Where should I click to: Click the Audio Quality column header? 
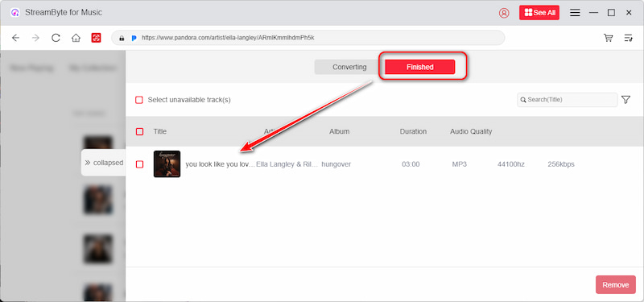click(x=471, y=131)
